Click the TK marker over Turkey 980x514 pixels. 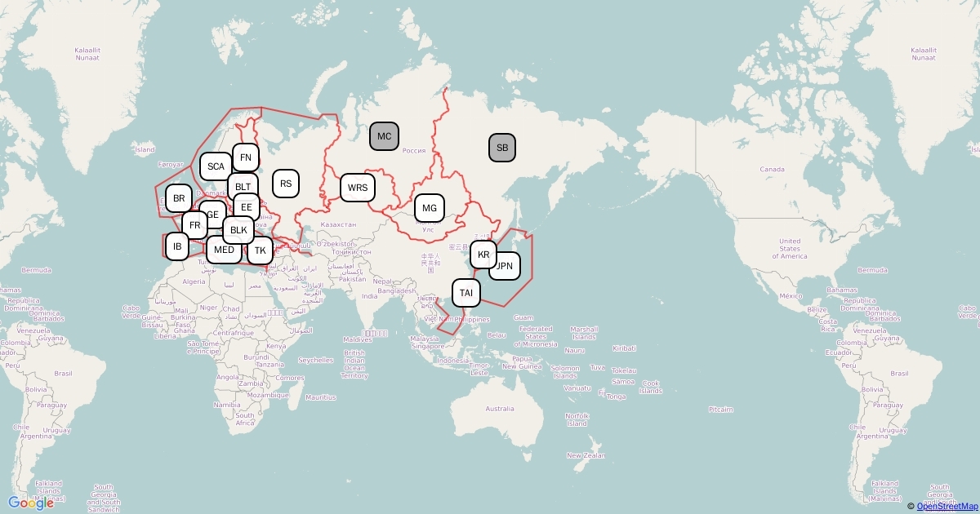pos(260,250)
